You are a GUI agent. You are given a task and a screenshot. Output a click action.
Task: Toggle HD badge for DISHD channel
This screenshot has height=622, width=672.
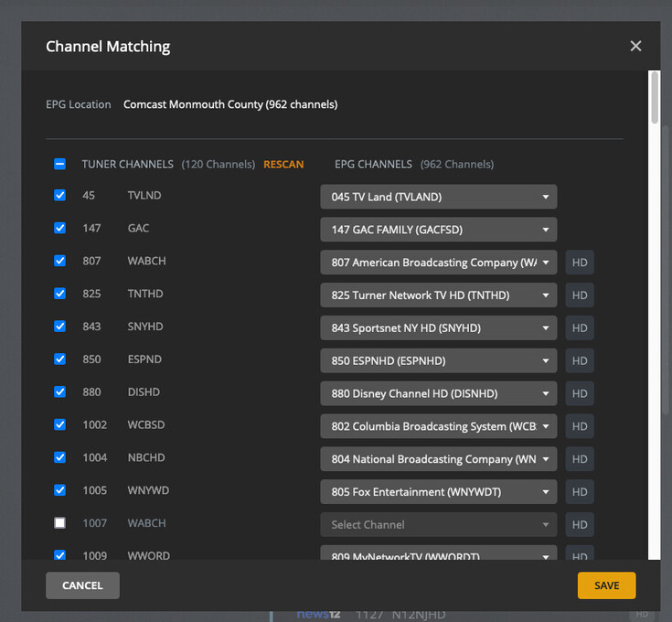[x=580, y=393]
